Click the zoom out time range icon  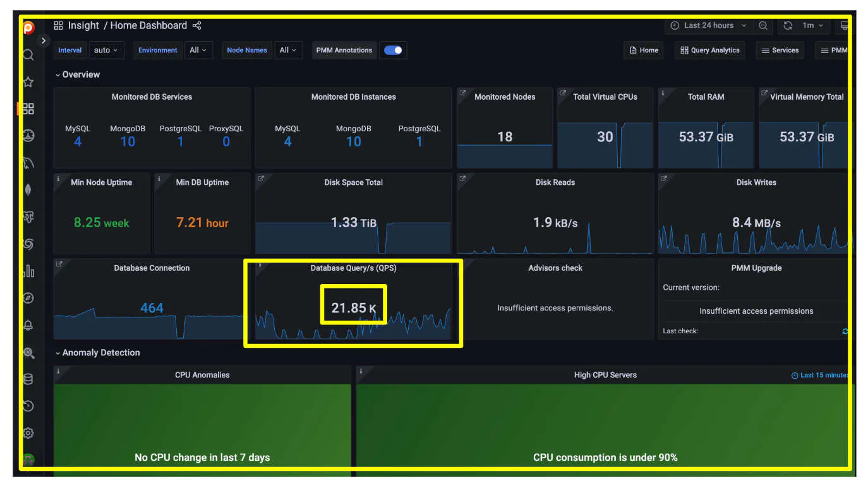(763, 26)
